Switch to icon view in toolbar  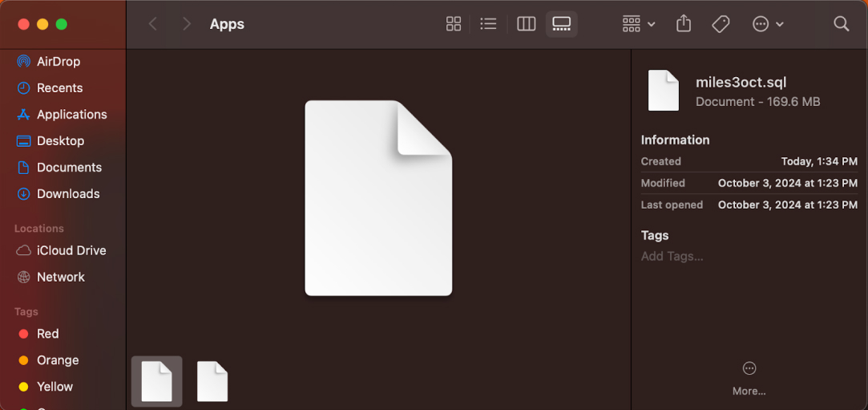click(x=454, y=24)
